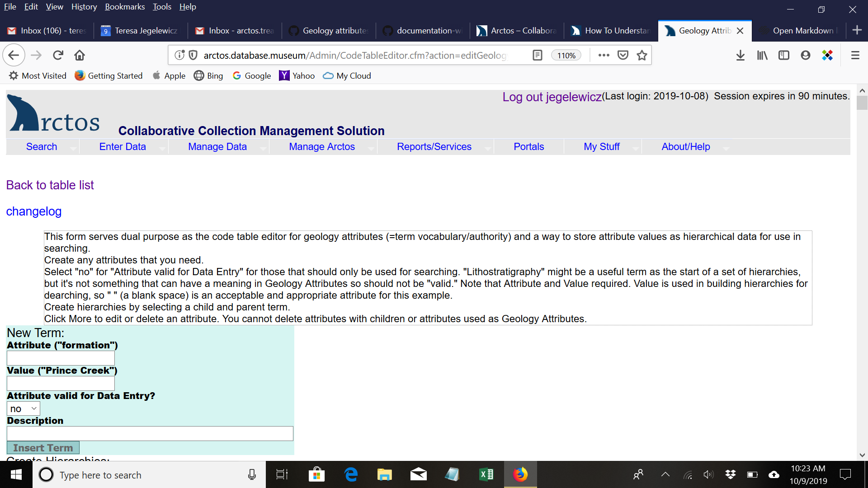The width and height of the screenshot is (868, 488).
Task: Follow the changelog link
Action: click(x=34, y=211)
